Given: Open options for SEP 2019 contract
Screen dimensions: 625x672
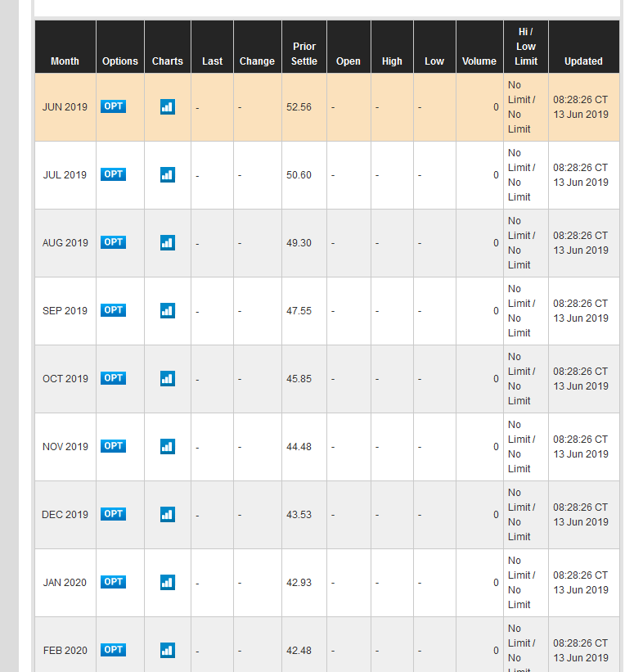Looking at the screenshot, I should pos(113,310).
